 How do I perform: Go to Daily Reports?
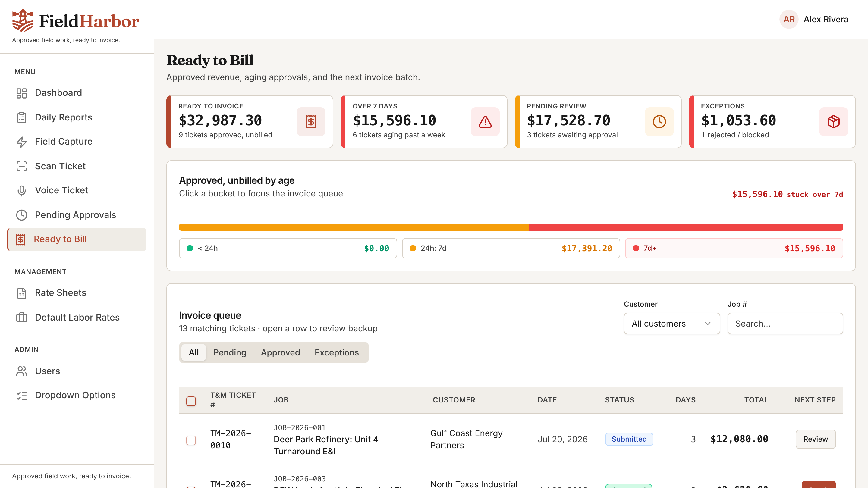pyautogui.click(x=77, y=117)
